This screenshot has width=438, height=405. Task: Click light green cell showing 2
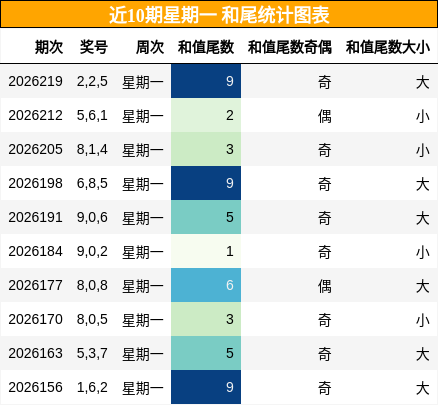pyautogui.click(x=206, y=115)
